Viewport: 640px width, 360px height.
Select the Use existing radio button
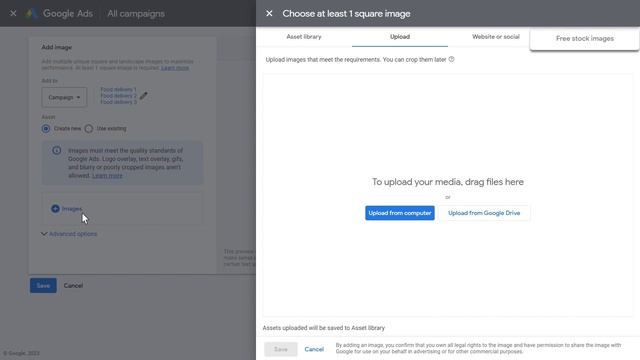(89, 129)
